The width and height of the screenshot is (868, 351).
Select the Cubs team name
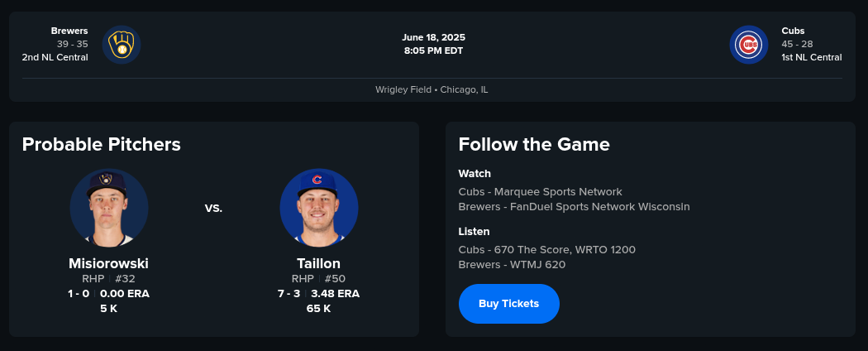point(793,31)
